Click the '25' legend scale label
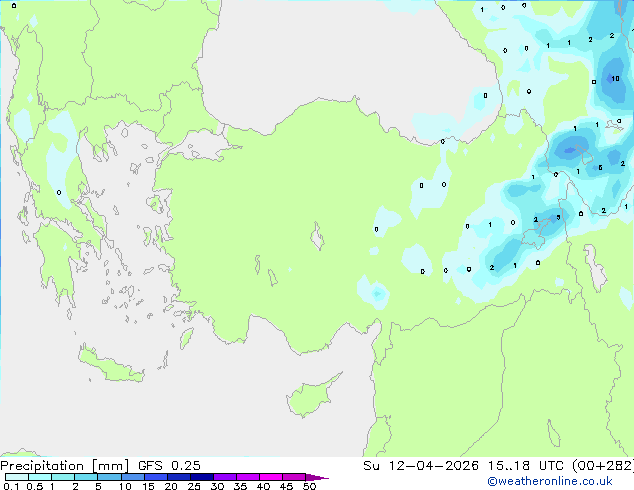Image resolution: width=634 pixels, height=490 pixels. 194,486
